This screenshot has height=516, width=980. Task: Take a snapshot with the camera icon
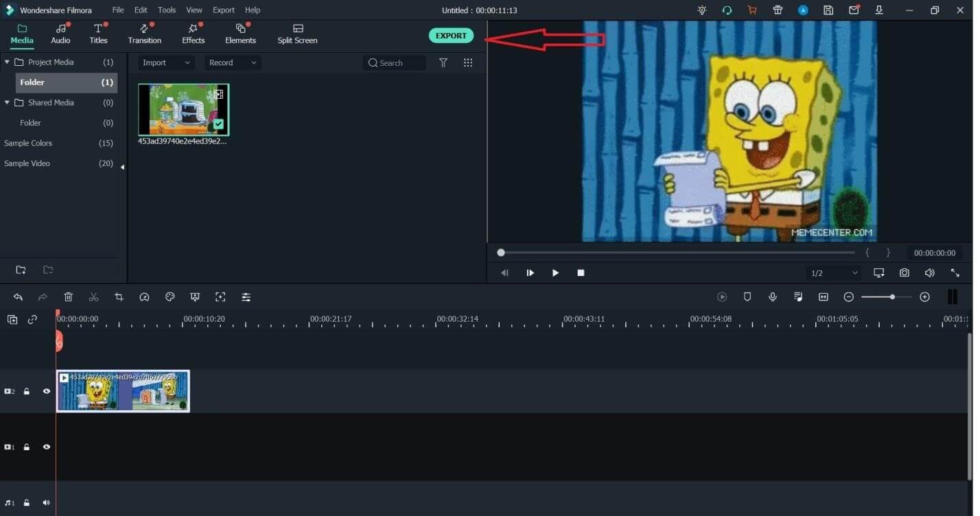[905, 272]
